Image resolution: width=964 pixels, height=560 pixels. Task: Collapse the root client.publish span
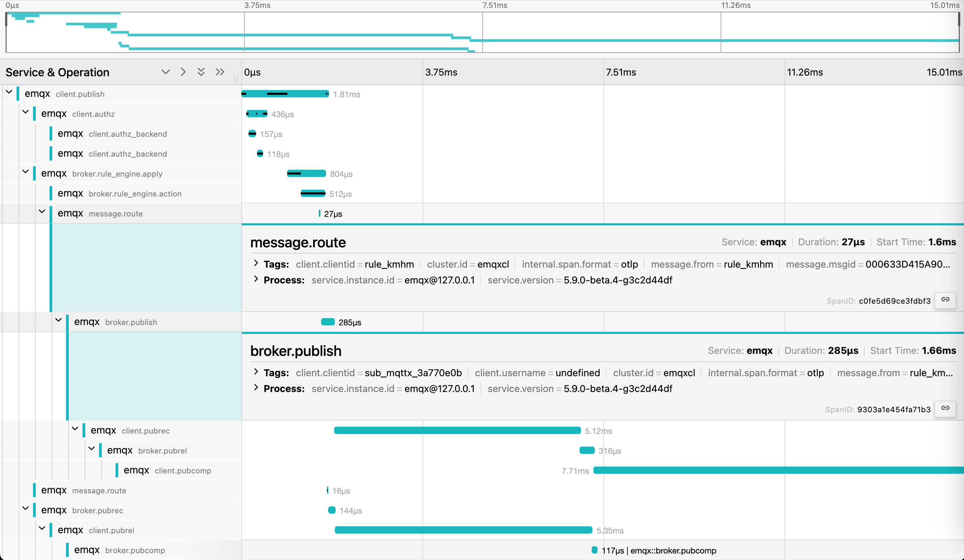point(9,92)
